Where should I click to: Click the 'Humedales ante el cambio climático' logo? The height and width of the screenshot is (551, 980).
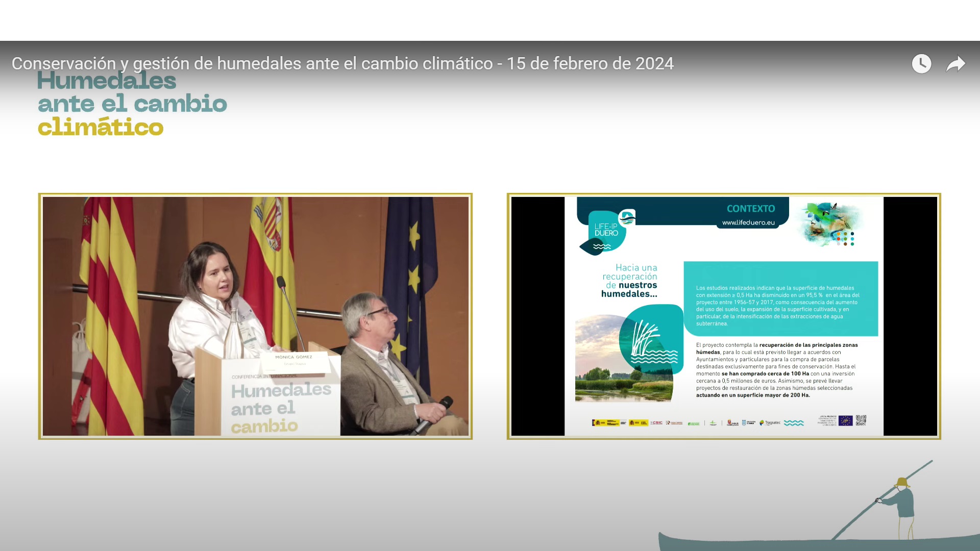pyautogui.click(x=132, y=104)
